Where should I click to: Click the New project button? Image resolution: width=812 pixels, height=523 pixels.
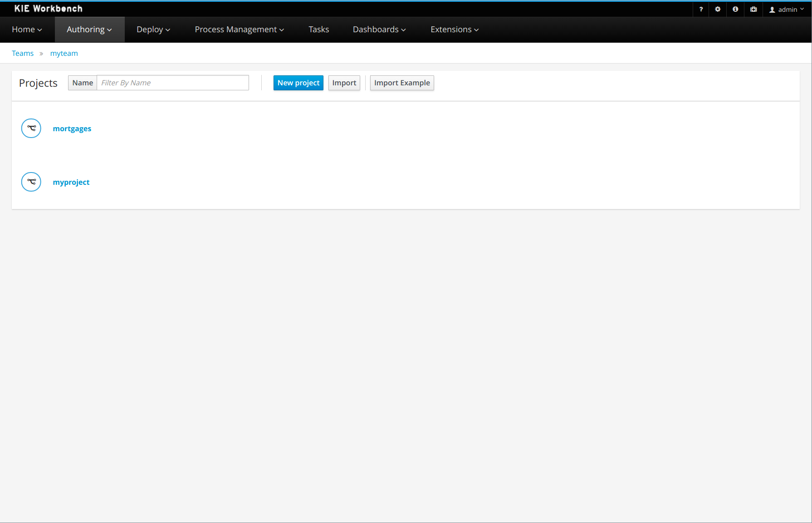pyautogui.click(x=298, y=83)
